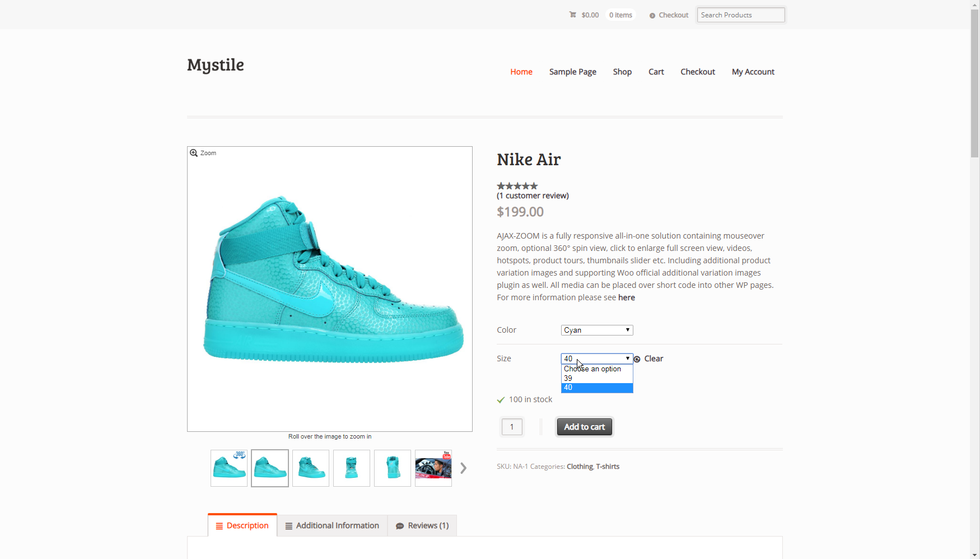Click the Clear selection reset icon
The image size is (980, 559).
(637, 359)
